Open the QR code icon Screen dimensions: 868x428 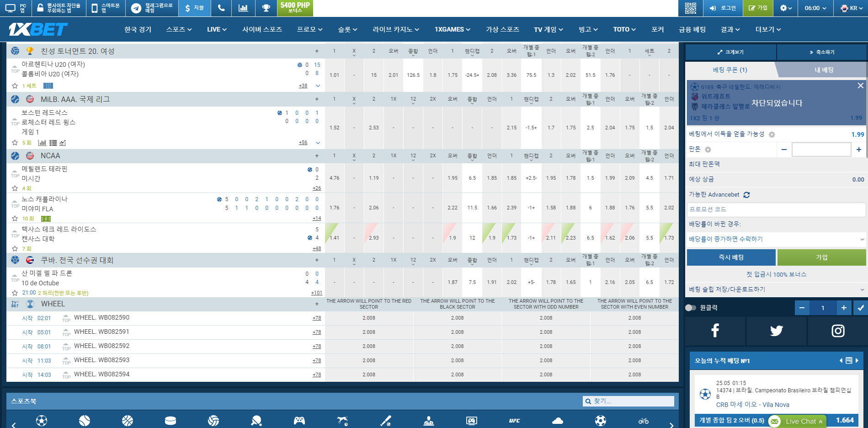pyautogui.click(x=690, y=8)
